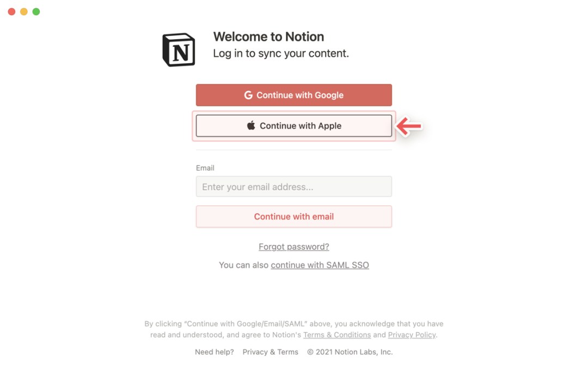Click the Welcome to Notion heading
The image size is (588, 368).
pyautogui.click(x=268, y=37)
